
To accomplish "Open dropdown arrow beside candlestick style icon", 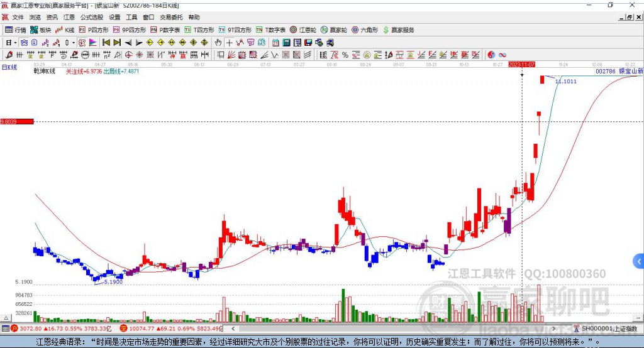I will click(74, 43).
